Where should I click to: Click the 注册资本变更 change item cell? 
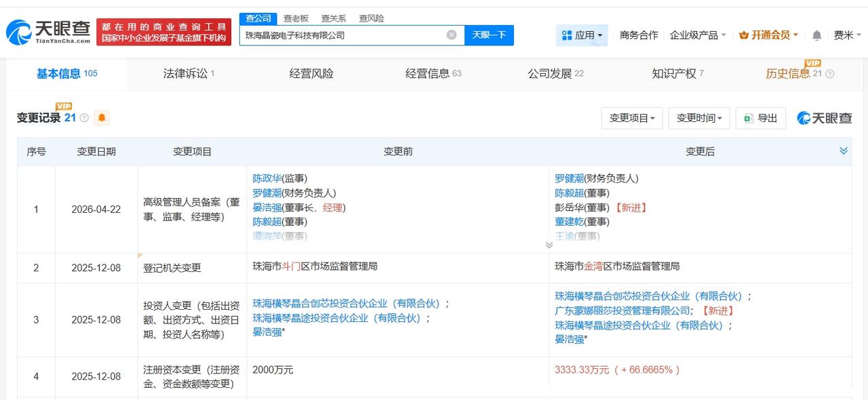click(x=192, y=377)
